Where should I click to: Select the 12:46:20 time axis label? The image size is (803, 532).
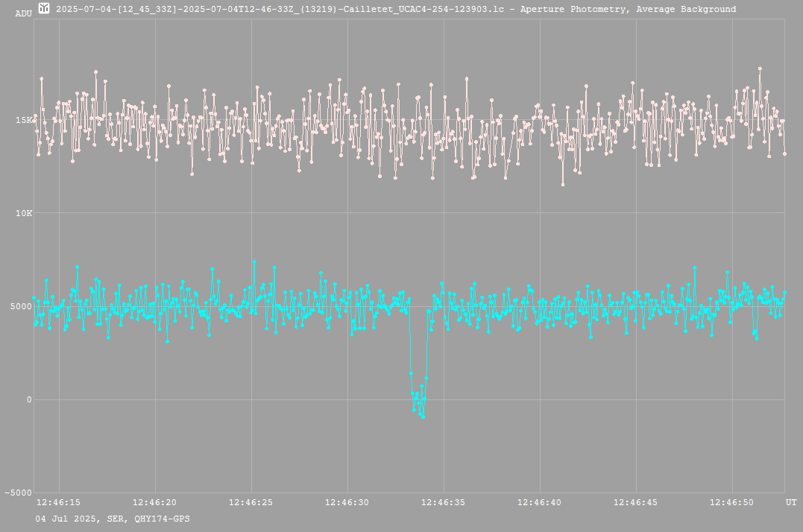pos(155,503)
